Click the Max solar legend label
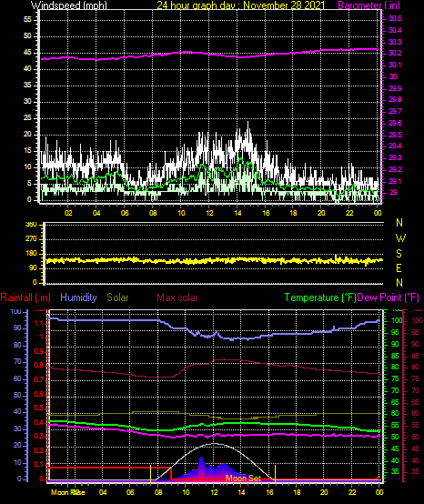Image resolution: width=424 pixels, height=504 pixels. click(x=177, y=297)
